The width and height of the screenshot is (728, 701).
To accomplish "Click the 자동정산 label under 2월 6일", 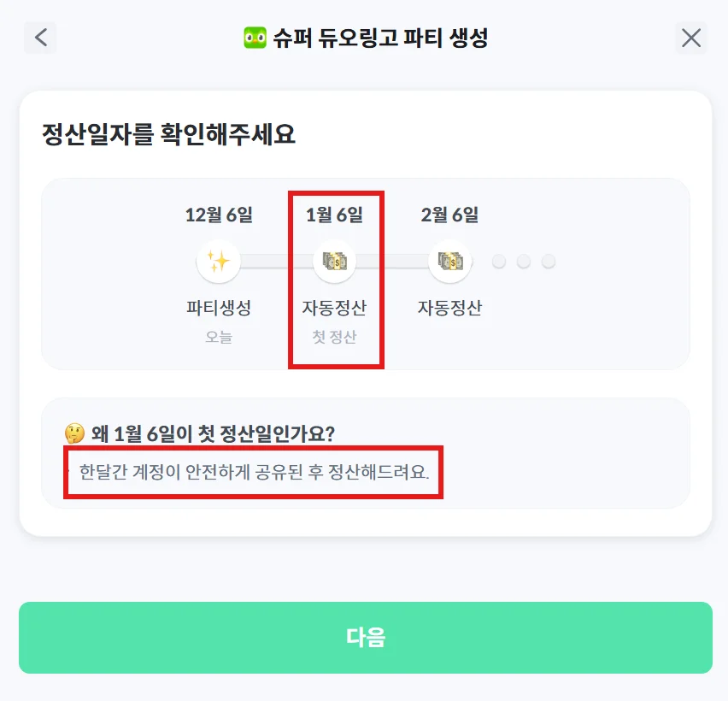I will pyautogui.click(x=449, y=308).
